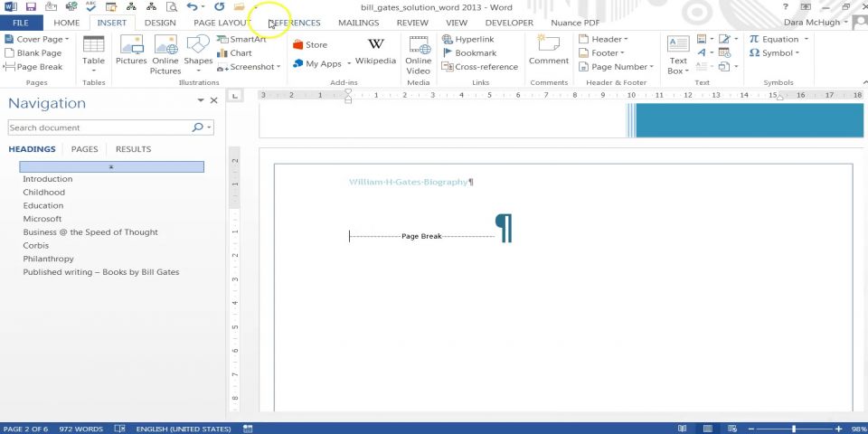Switch to the DESIGN tab
The width and height of the screenshot is (868, 434).
pos(160,23)
